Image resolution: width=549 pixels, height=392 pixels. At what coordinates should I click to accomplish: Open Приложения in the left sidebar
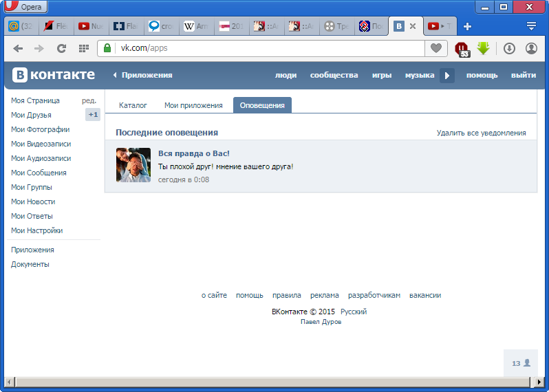(x=32, y=250)
